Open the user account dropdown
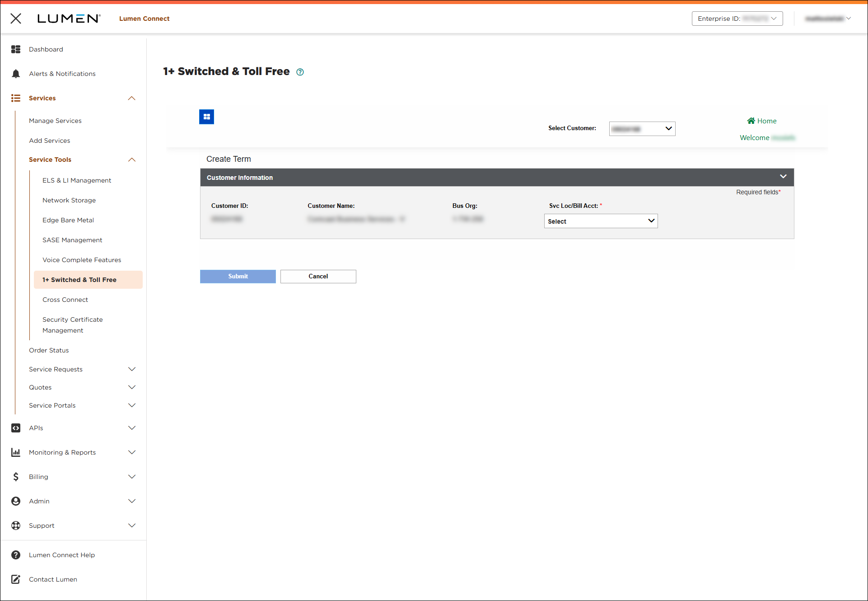Screen dimensions: 868x601 [x=828, y=19]
